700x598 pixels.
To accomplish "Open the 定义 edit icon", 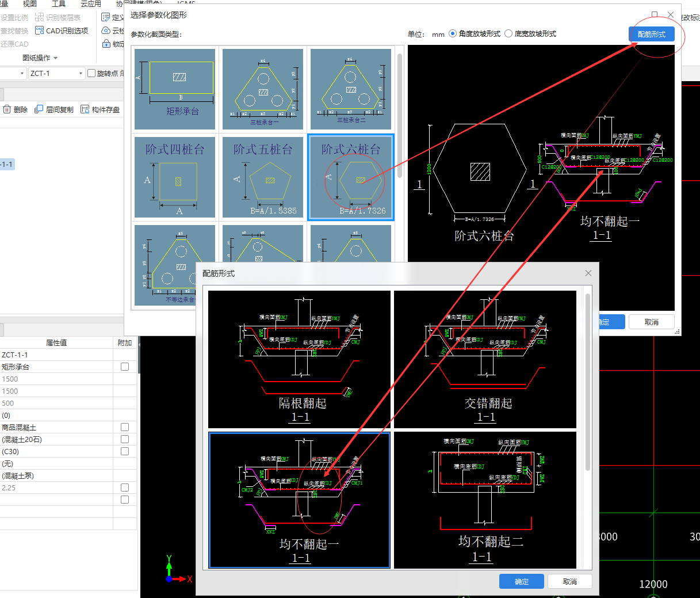I will point(106,17).
